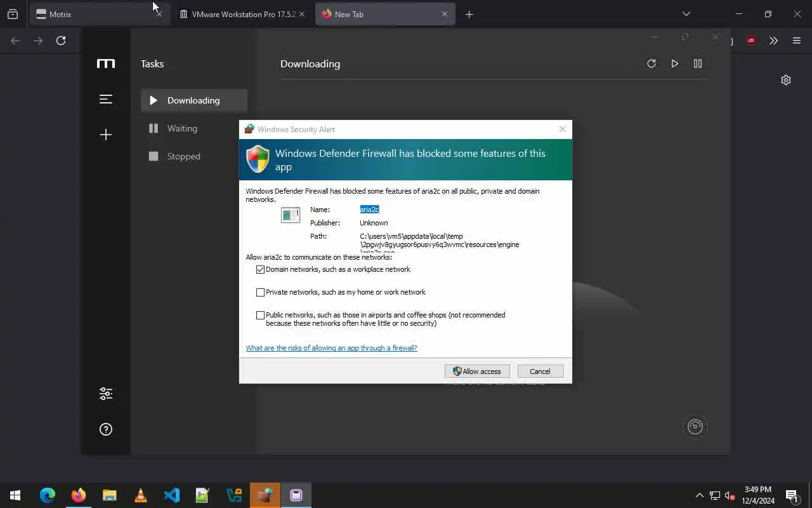This screenshot has width=812, height=508.
Task: Open the network status tray icon
Action: (715, 495)
